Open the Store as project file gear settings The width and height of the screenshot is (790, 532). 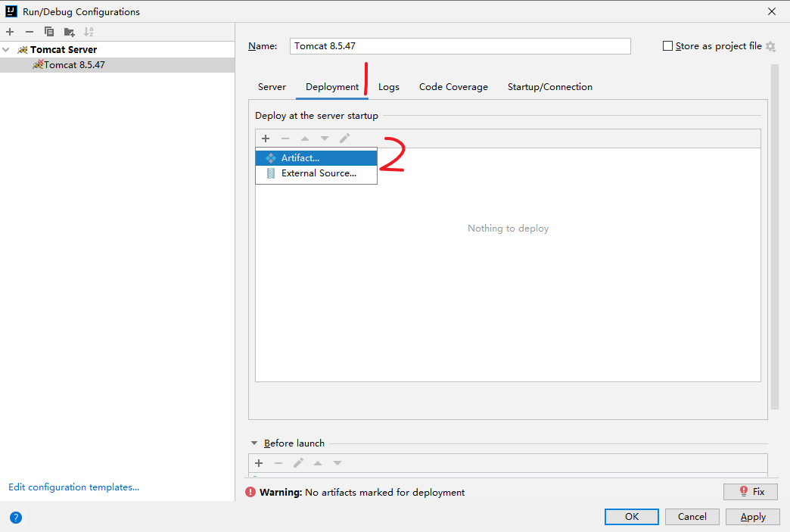pos(770,46)
